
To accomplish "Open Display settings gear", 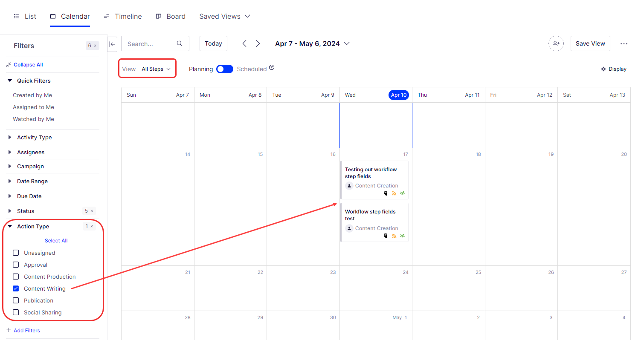I will 614,69.
